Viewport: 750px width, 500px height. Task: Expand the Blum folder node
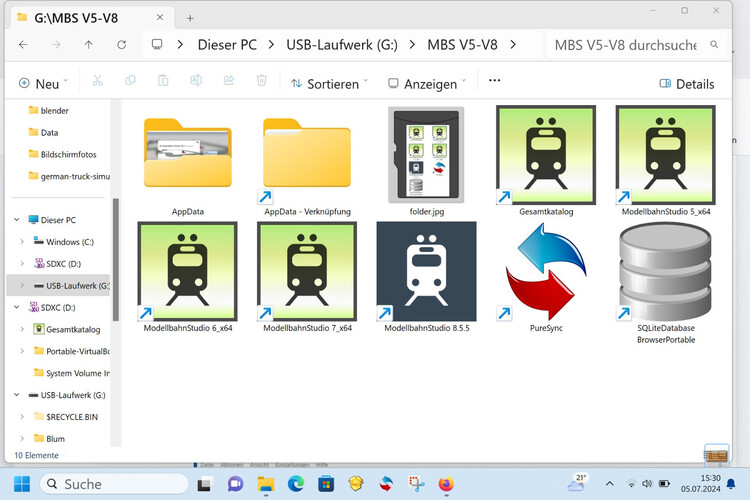click(22, 439)
